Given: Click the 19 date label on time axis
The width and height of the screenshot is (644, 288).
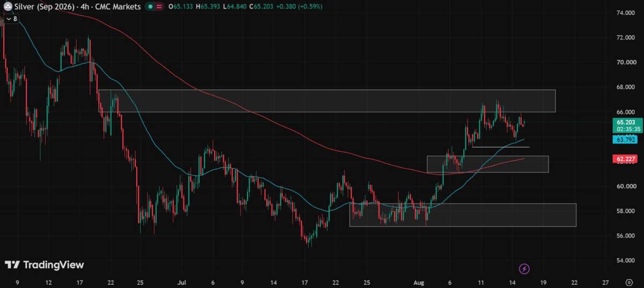Looking at the screenshot, I should coord(544,282).
